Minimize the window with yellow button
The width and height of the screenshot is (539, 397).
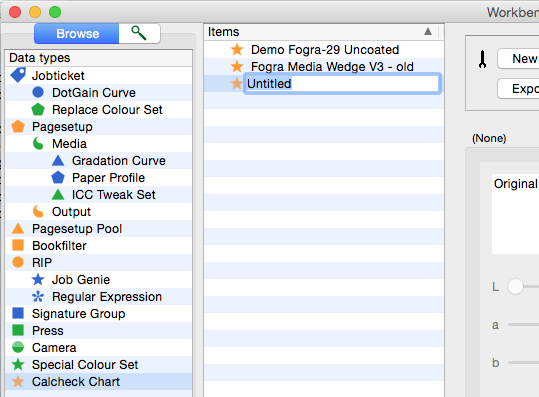point(35,12)
